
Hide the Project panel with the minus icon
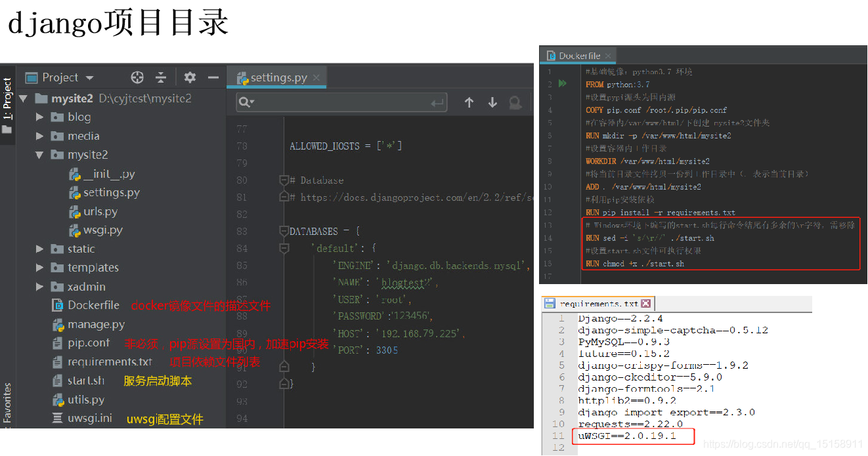pyautogui.click(x=212, y=77)
